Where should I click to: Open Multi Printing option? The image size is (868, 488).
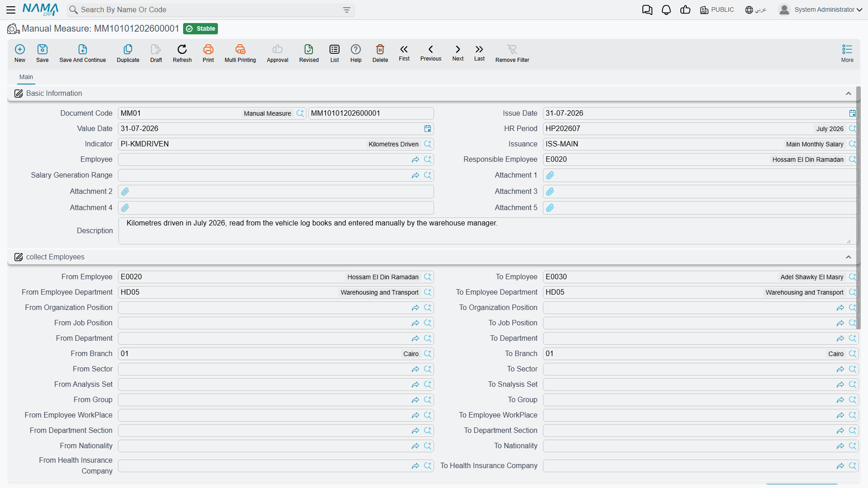(240, 53)
